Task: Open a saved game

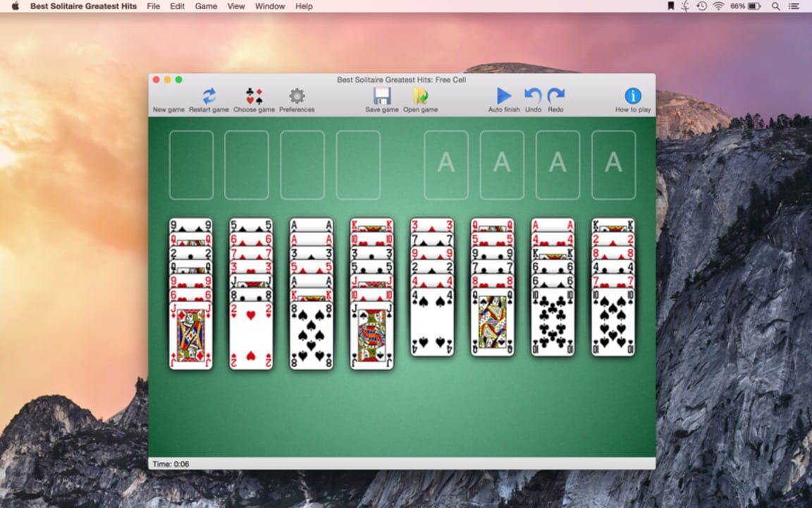Action: point(419,95)
